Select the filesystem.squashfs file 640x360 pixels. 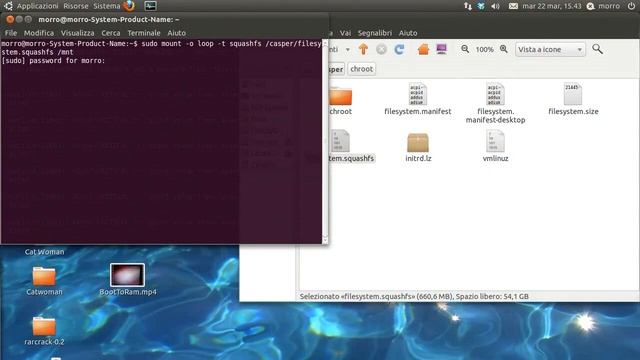click(351, 146)
